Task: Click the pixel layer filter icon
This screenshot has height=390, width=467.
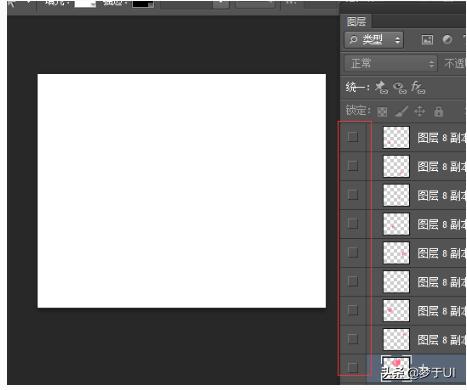Action: tap(427, 40)
